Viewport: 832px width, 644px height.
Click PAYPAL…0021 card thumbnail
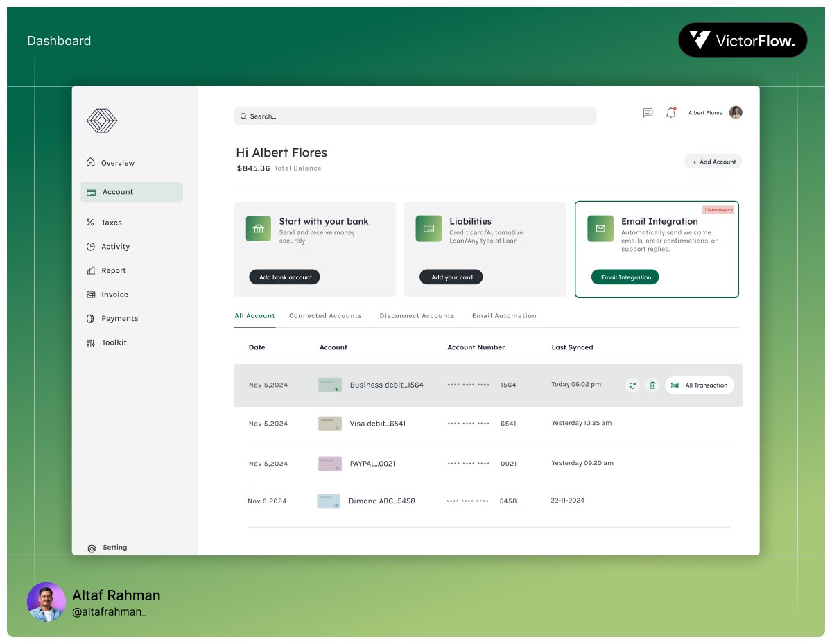(x=330, y=464)
